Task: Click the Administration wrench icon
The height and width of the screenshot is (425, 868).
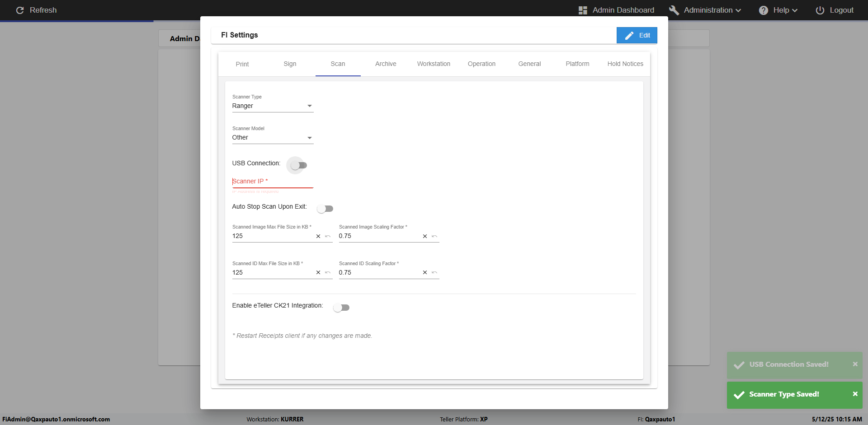Action: [674, 10]
